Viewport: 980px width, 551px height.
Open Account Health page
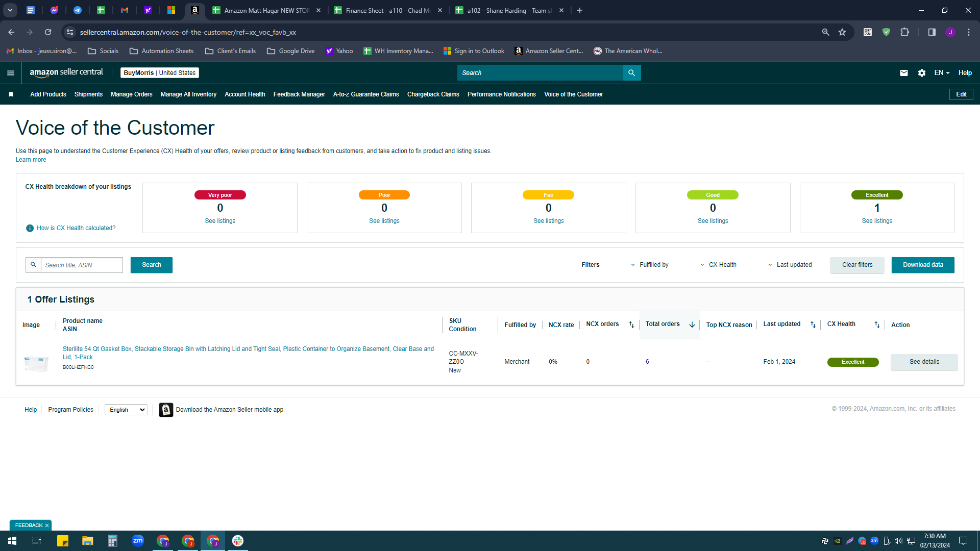tap(245, 94)
